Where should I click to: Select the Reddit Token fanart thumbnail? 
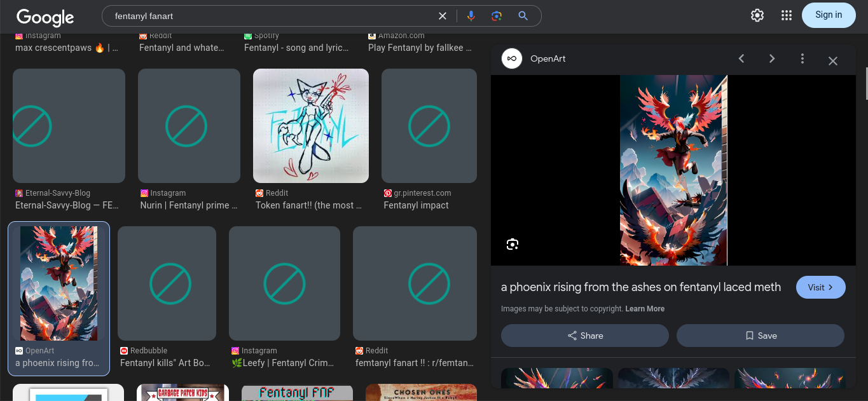point(311,126)
